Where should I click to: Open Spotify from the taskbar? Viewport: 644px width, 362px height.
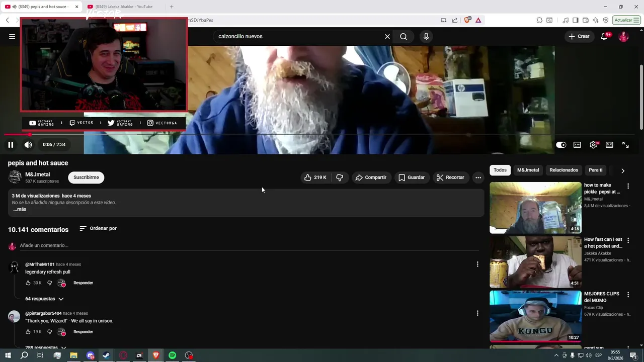coord(173,355)
